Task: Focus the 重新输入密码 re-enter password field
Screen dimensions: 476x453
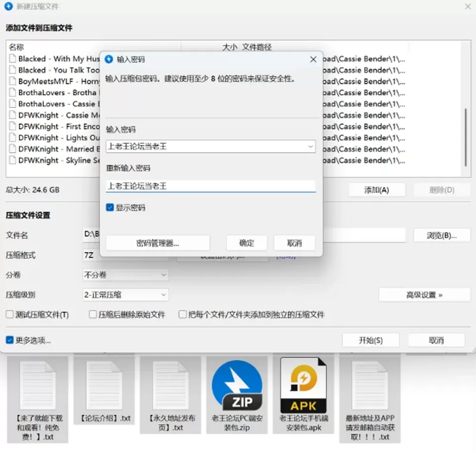Action: pyautogui.click(x=211, y=186)
